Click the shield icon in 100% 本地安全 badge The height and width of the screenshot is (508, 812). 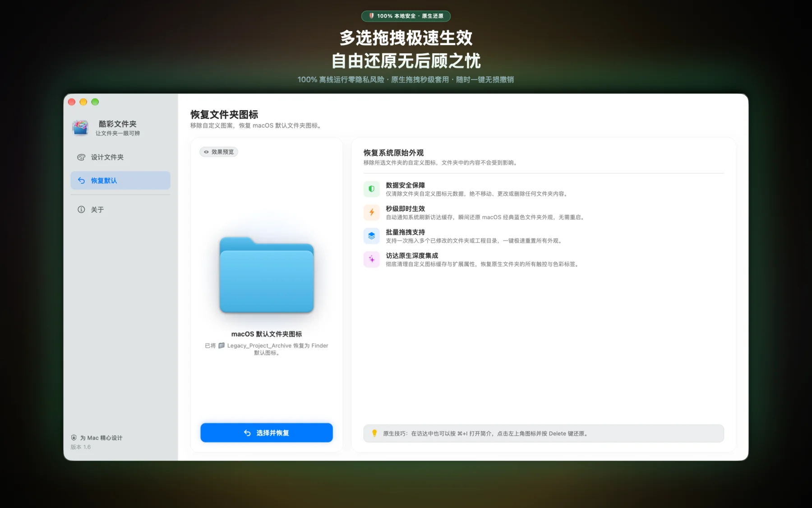371,16
